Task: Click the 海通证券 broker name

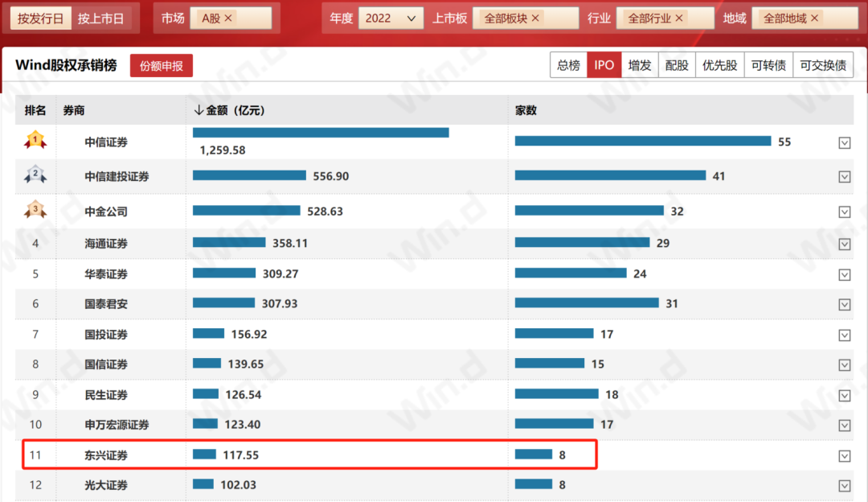Action: [x=106, y=244]
